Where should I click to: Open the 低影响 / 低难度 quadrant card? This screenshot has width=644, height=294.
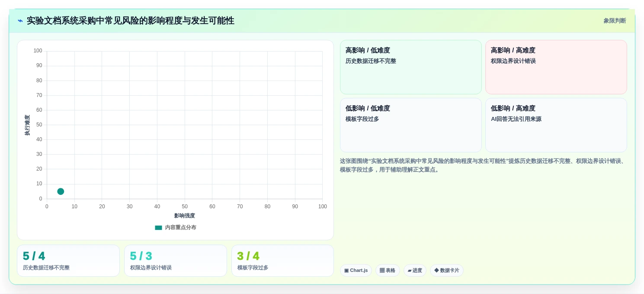(x=411, y=125)
